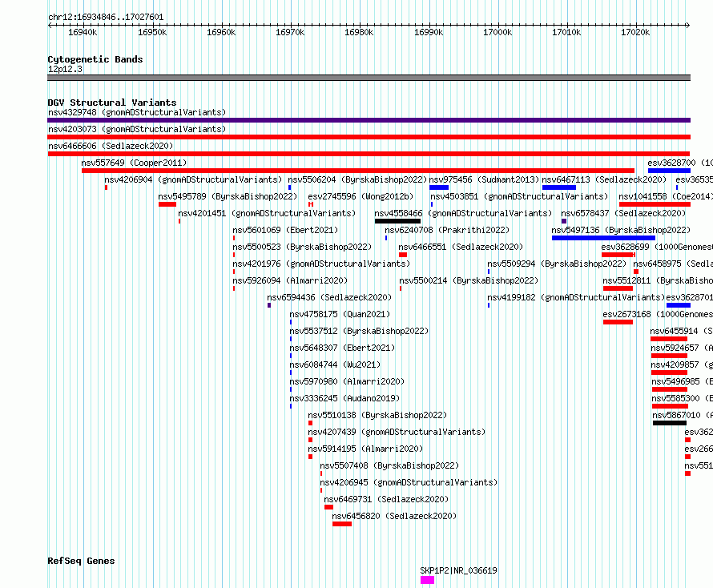The image size is (713, 588).
Task: Open the nsv4203073 gnomADStructuralVariants label
Action: click(x=137, y=129)
